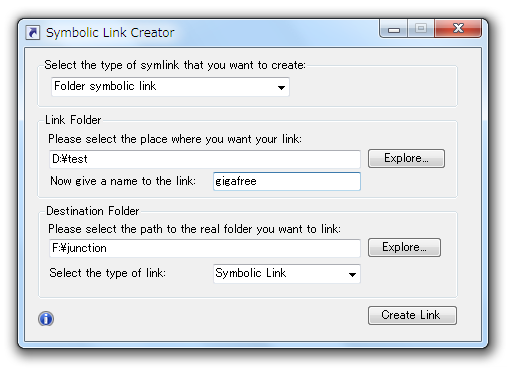Click the link name field containing 'gigafree'
The height and width of the screenshot is (370, 510).
287,181
